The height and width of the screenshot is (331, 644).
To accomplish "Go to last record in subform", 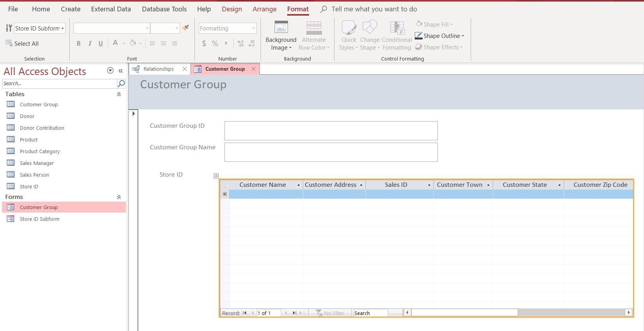I will pyautogui.click(x=294, y=313).
